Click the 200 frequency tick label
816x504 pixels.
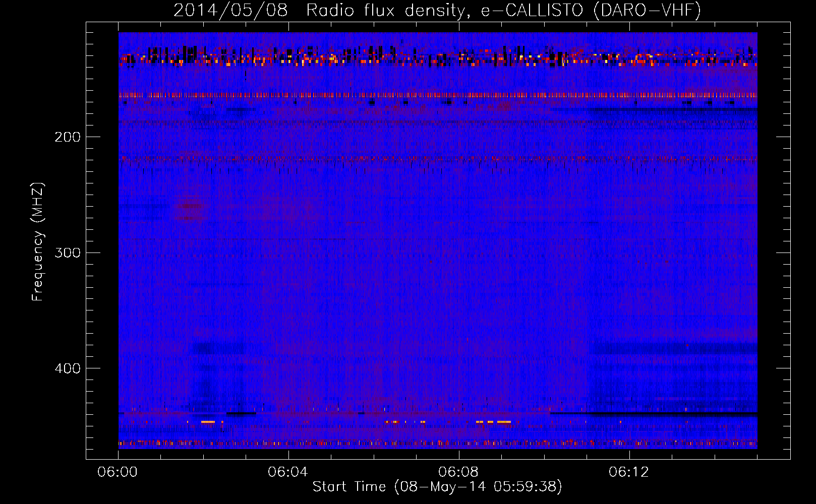coord(68,137)
